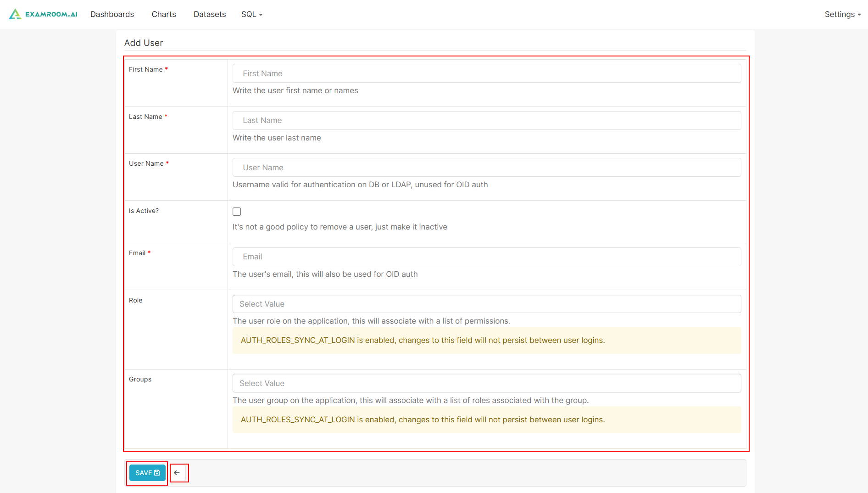The width and height of the screenshot is (868, 493).
Task: Open the Settings dropdown
Action: point(842,14)
